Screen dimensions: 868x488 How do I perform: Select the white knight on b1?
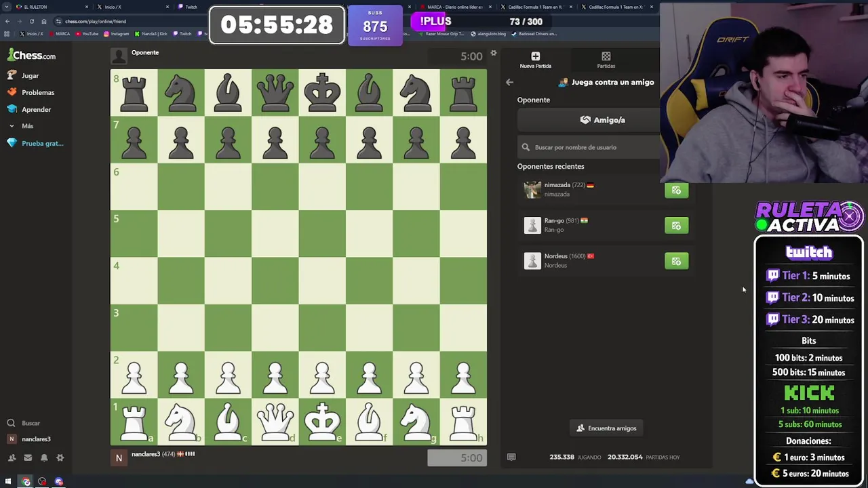(181, 422)
